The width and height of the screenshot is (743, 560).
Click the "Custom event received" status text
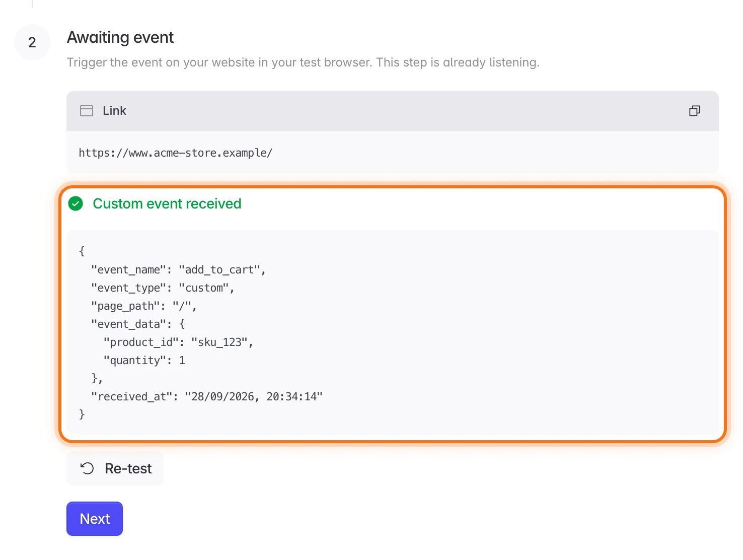point(167,203)
